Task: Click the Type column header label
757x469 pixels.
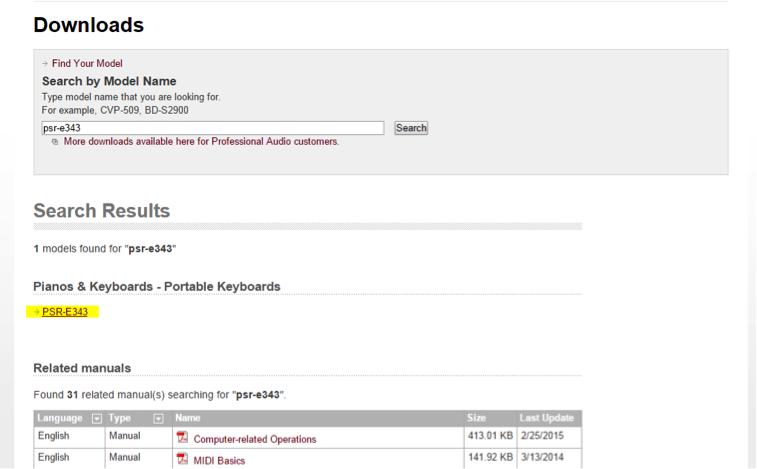Action: point(121,418)
